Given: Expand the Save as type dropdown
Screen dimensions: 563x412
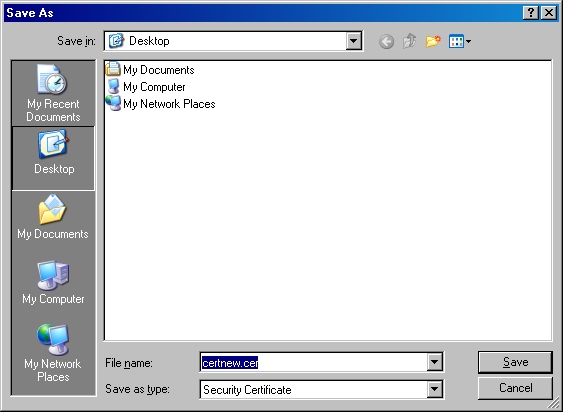Looking at the screenshot, I should point(434,389).
